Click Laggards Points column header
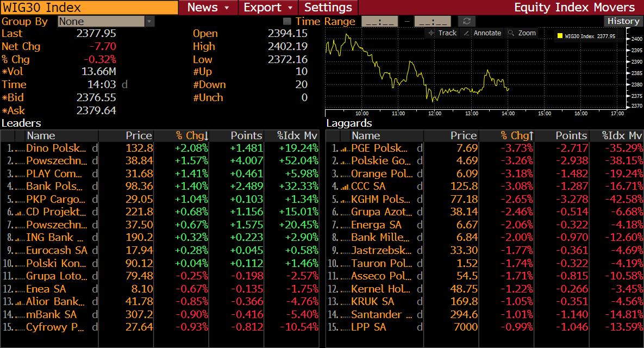This screenshot has height=348, width=644. [x=561, y=135]
